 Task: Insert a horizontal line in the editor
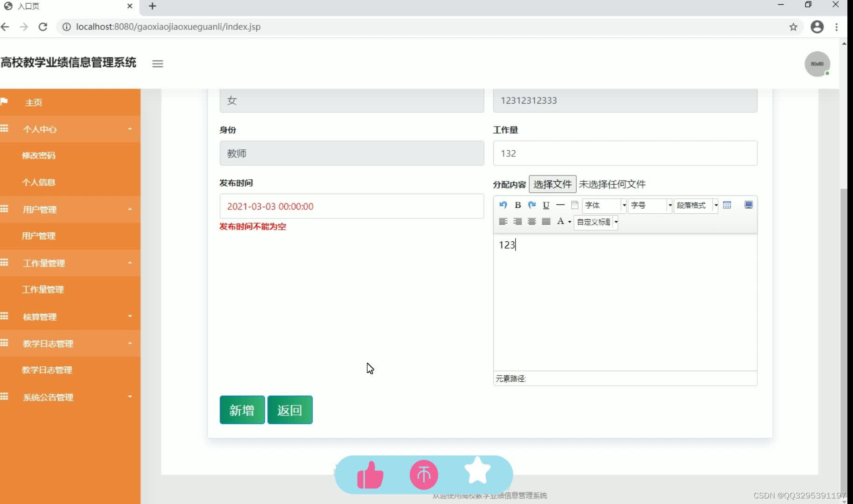(x=560, y=205)
